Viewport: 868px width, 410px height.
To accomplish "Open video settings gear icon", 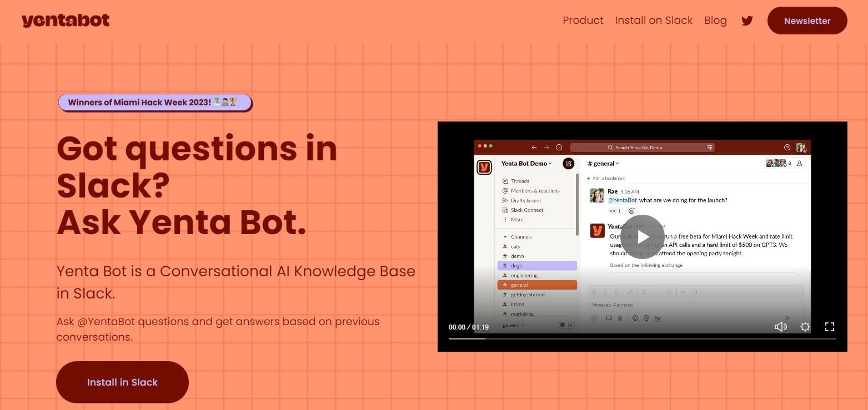I will point(805,327).
